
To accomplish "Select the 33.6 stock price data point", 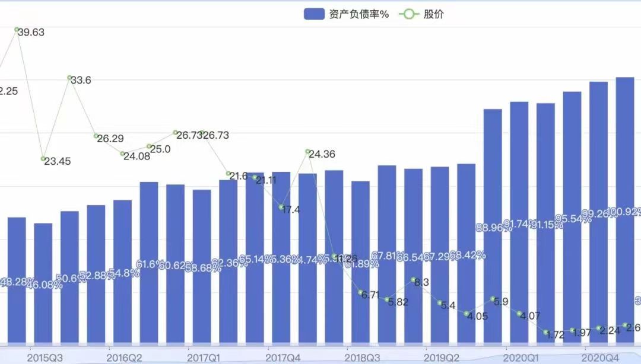I will click(69, 78).
